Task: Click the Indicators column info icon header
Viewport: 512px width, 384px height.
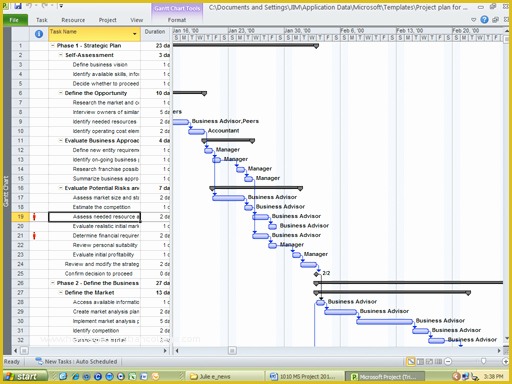Action: click(x=39, y=34)
